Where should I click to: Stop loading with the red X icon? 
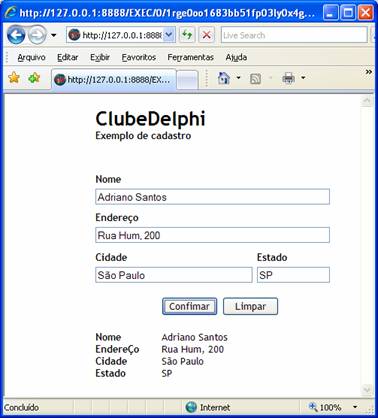pyautogui.click(x=207, y=35)
